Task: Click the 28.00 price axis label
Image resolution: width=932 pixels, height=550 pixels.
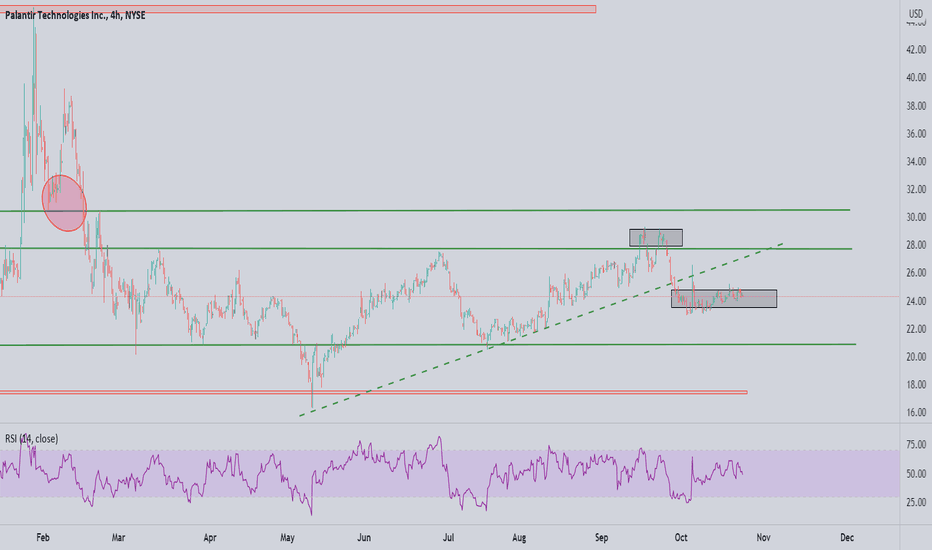Action: (x=916, y=245)
